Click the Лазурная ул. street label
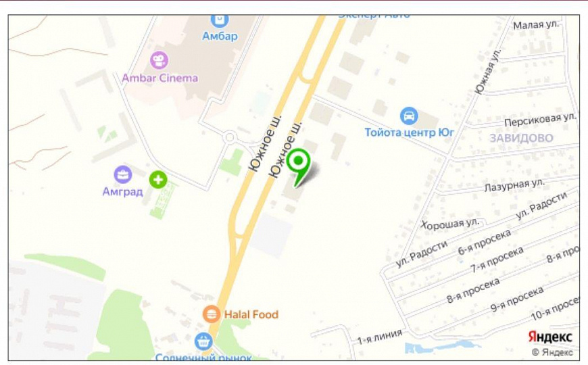Screen dimensions: 588x365 tap(514, 185)
